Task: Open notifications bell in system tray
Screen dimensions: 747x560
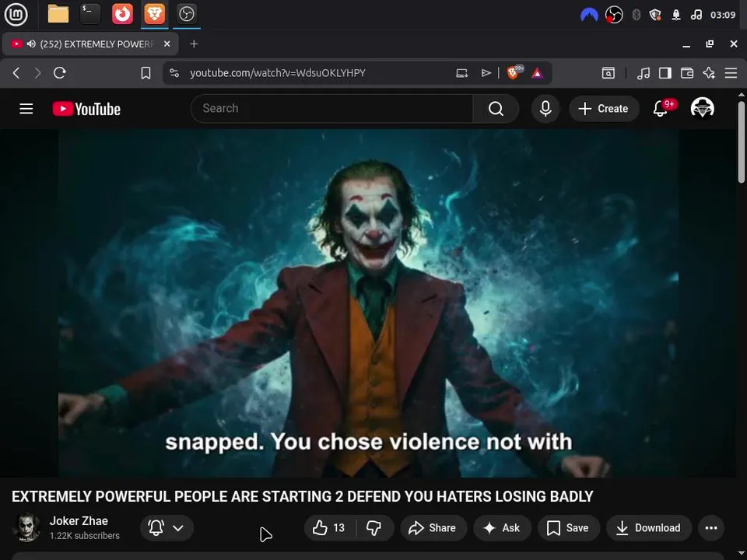Action: [676, 15]
